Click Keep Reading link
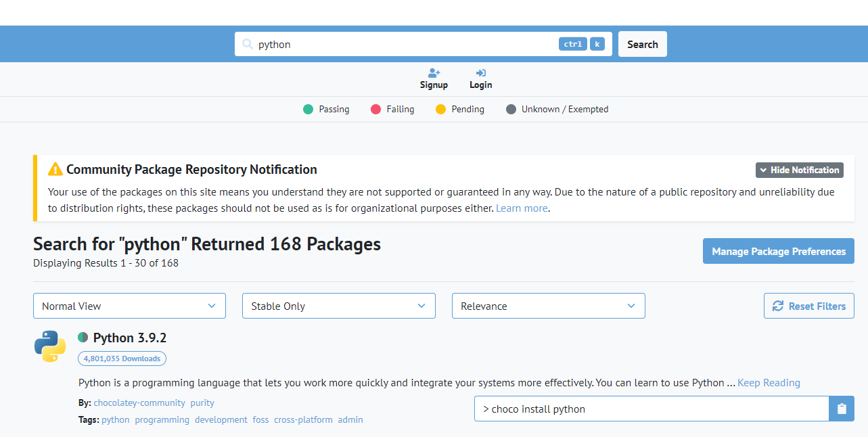Viewport: 868px width, 437px height. pos(769,383)
